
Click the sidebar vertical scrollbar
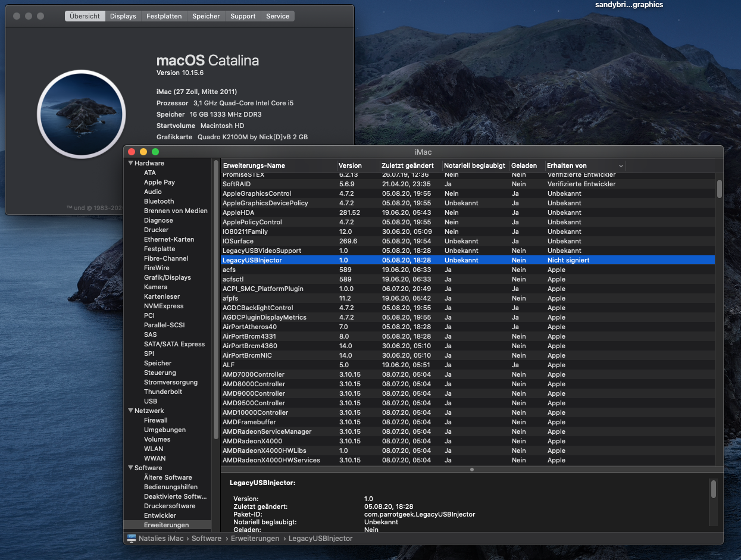[216, 299]
